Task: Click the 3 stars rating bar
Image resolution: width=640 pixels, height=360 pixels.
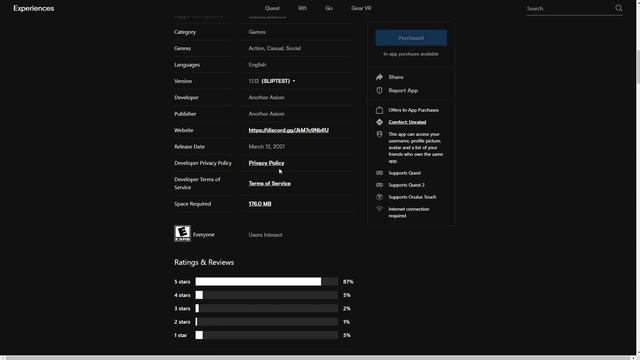Action: point(267,309)
